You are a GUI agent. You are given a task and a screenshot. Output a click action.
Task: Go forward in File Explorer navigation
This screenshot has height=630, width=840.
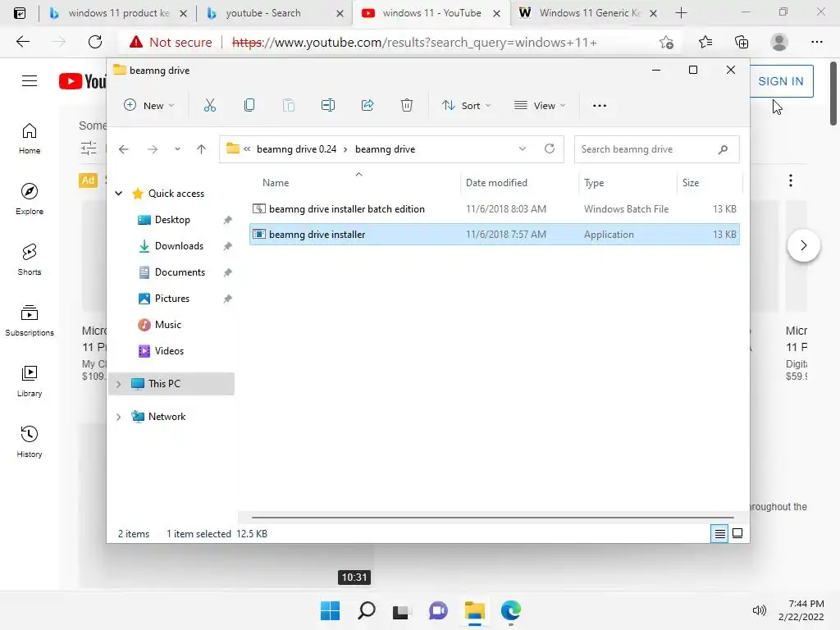click(x=153, y=149)
